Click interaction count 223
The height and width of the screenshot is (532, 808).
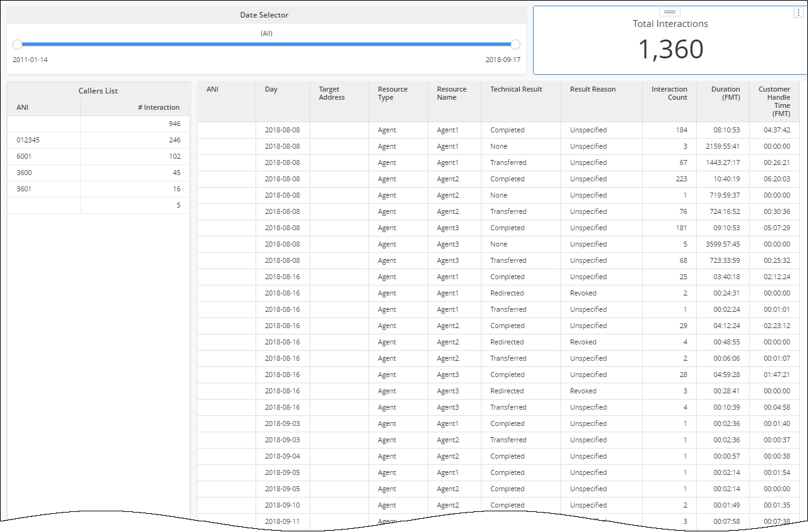[x=681, y=179]
